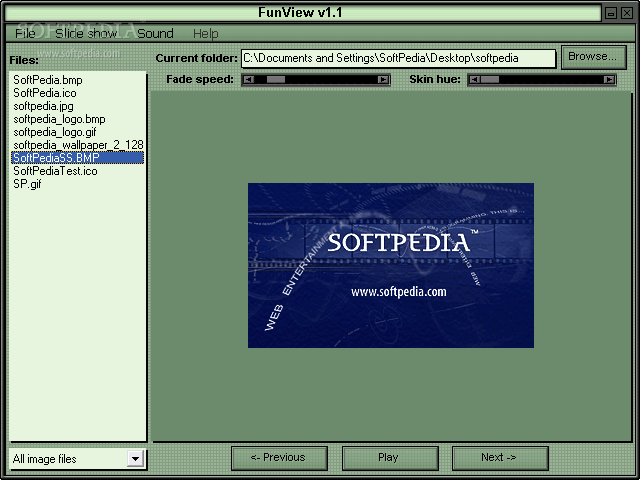Click the <- Previous button
The image size is (640, 480).
[279, 458]
